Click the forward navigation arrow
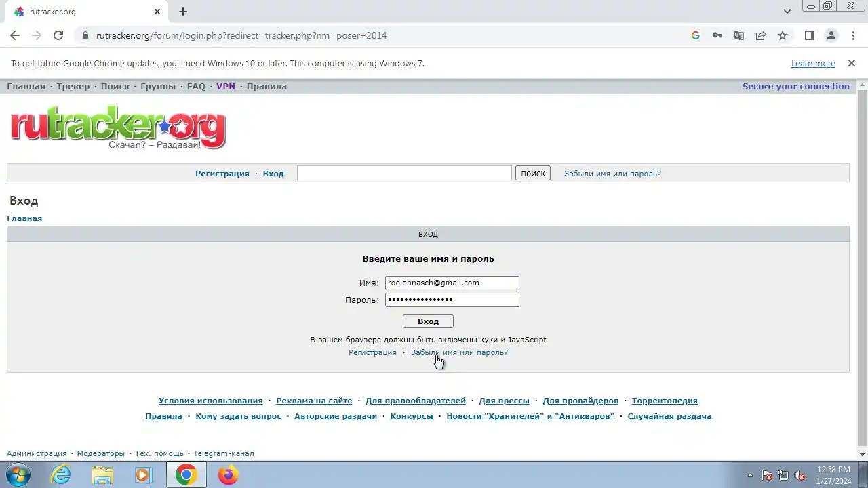Screen dimensions: 868x488 37,35
